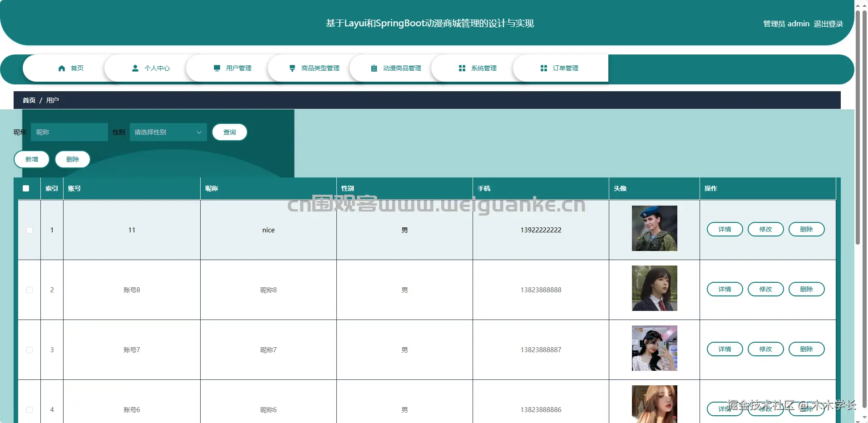Screen dimensions: 868x423
Task: Click the 管理员 admin label
Action: tap(786, 24)
